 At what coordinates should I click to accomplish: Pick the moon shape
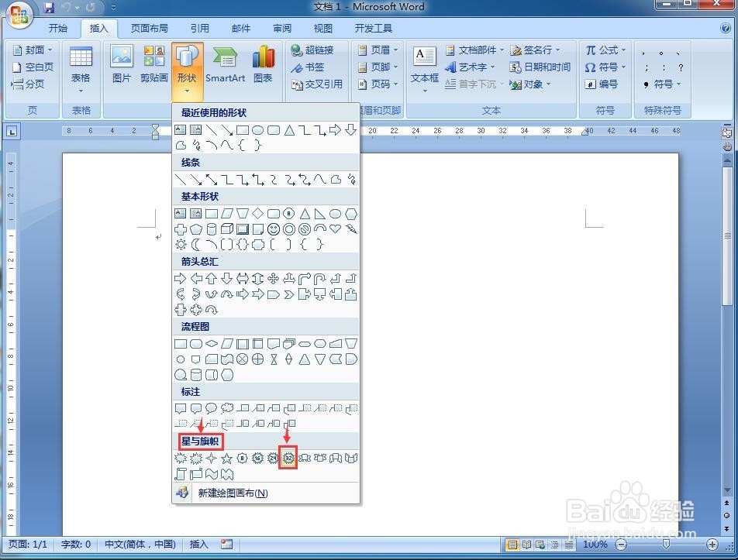click(196, 245)
